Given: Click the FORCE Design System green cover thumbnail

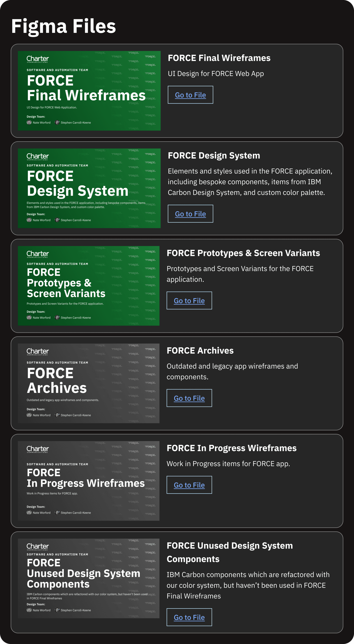Looking at the screenshot, I should coord(89,188).
